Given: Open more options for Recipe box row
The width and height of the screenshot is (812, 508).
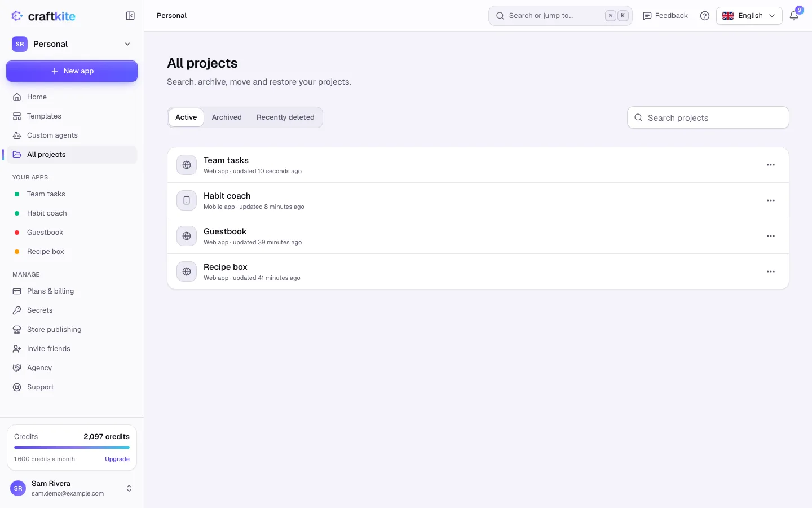Looking at the screenshot, I should (x=771, y=271).
